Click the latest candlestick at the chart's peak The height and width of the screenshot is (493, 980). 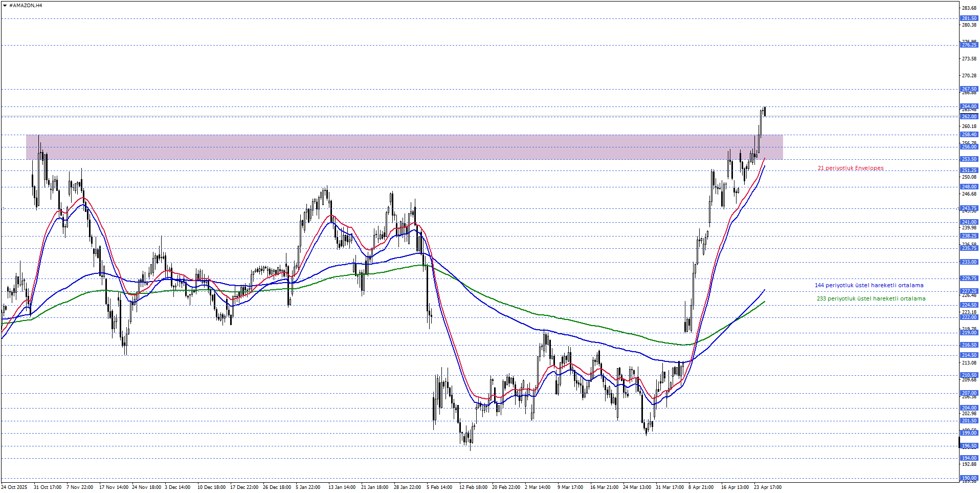[x=765, y=111]
